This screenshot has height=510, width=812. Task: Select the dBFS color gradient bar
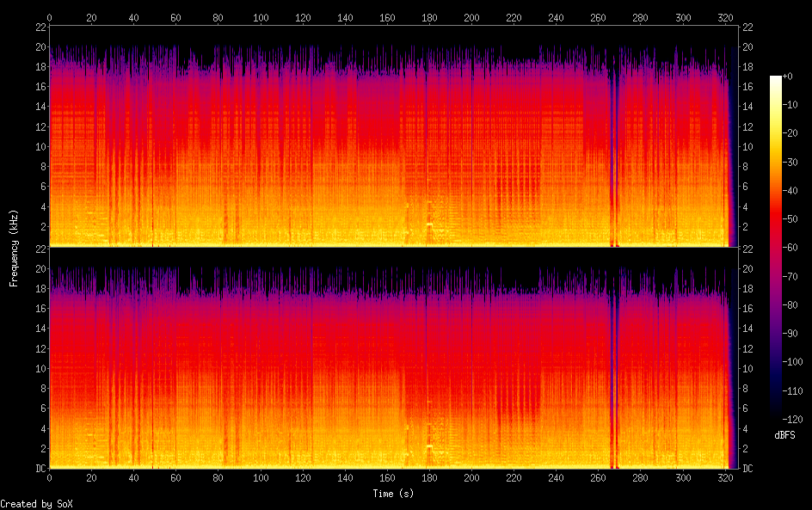pos(775,248)
